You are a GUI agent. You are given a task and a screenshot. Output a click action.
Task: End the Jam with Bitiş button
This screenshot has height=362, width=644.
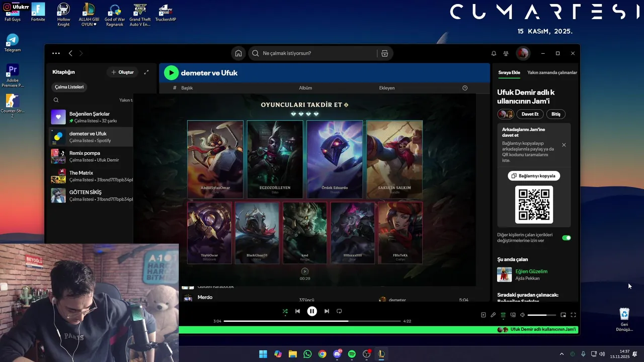(x=555, y=114)
